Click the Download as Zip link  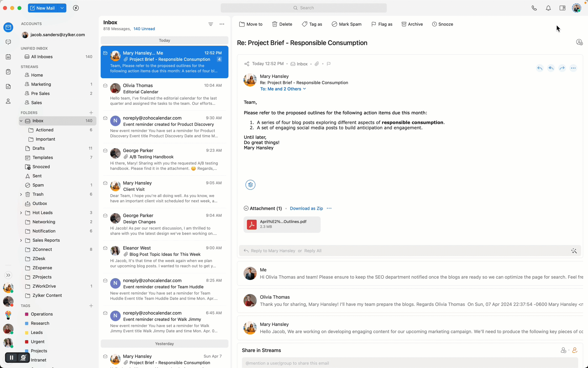(306, 208)
